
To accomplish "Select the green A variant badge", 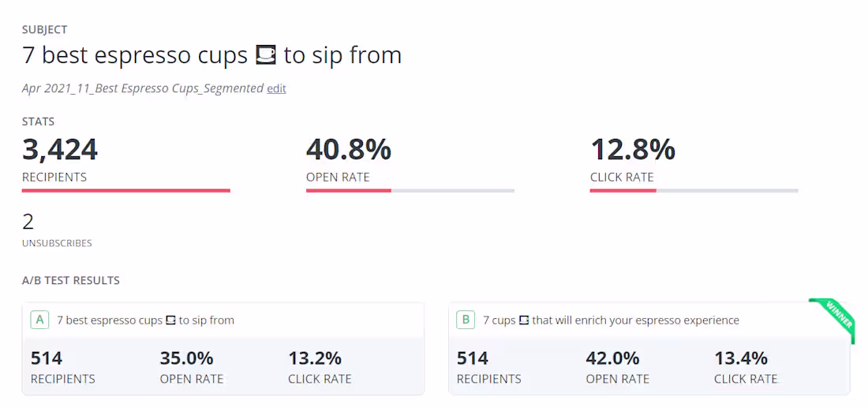I will [x=39, y=320].
